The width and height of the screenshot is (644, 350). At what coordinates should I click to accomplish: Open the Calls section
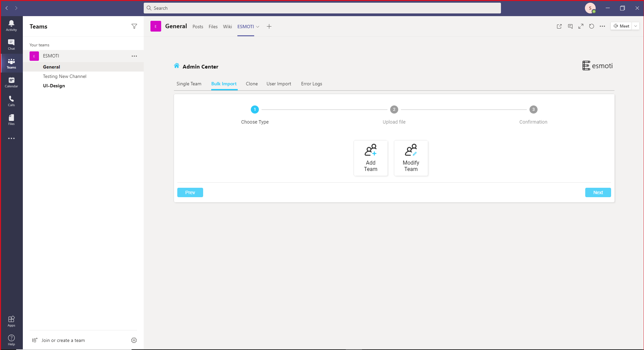[11, 101]
